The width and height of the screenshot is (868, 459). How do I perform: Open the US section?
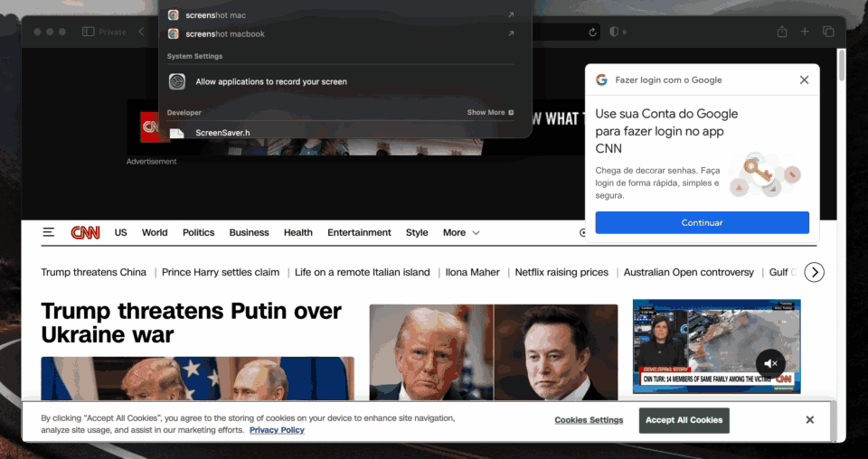pos(120,233)
